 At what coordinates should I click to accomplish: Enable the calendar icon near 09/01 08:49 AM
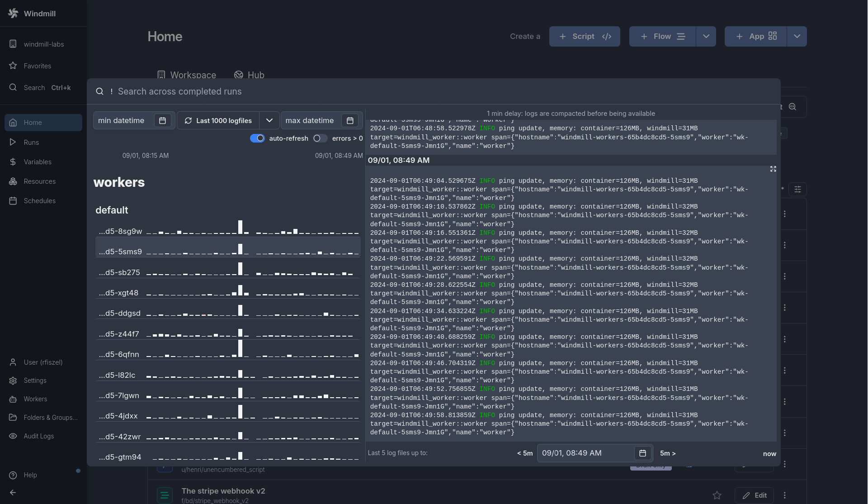[642, 453]
